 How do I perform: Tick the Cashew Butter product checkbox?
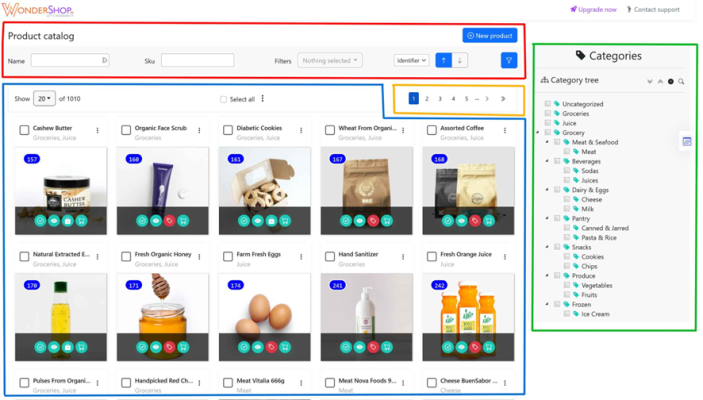[24, 130]
